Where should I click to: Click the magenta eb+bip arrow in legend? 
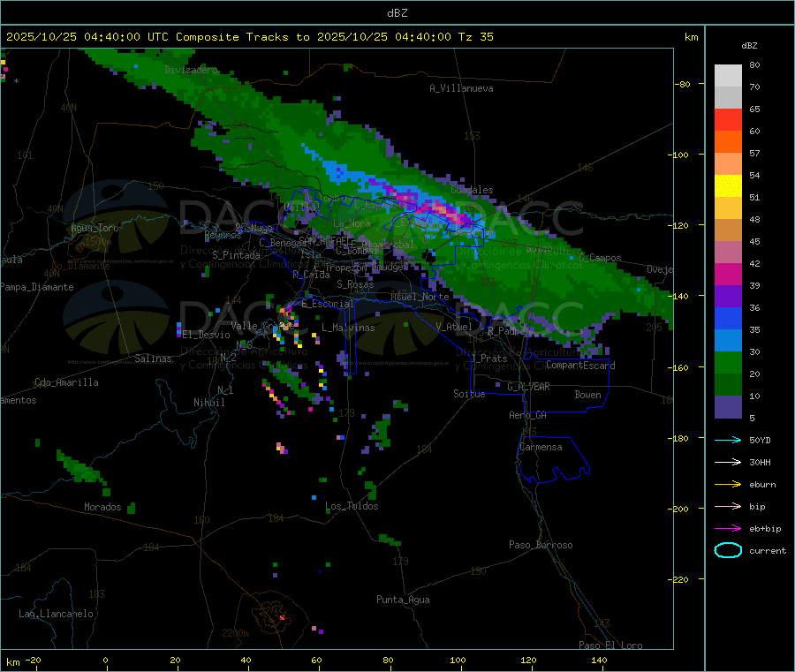728,529
